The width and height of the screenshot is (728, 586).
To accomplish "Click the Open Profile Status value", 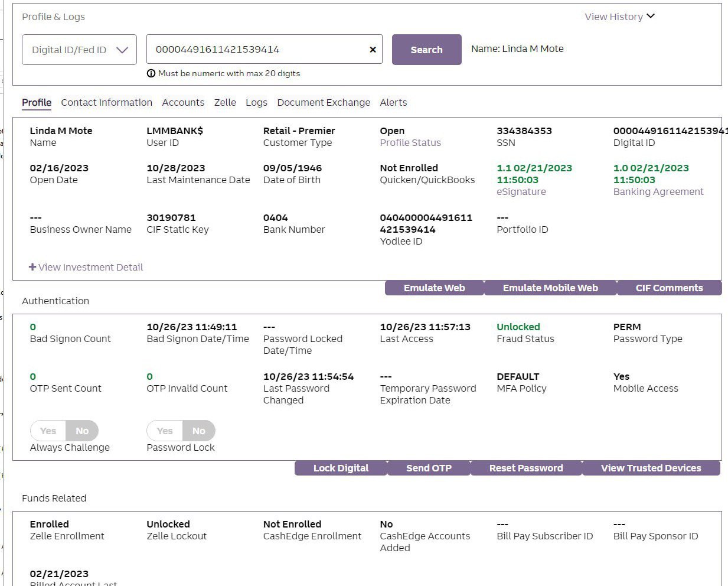I will [x=392, y=131].
